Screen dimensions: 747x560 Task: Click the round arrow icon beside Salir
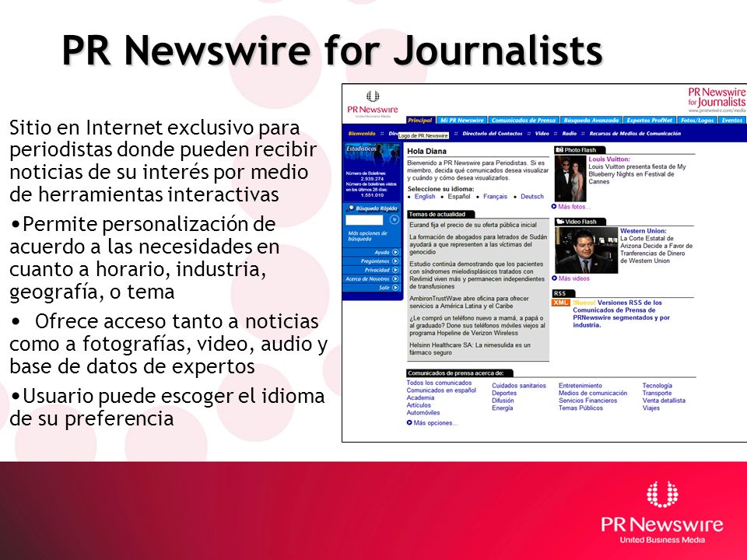(x=395, y=288)
